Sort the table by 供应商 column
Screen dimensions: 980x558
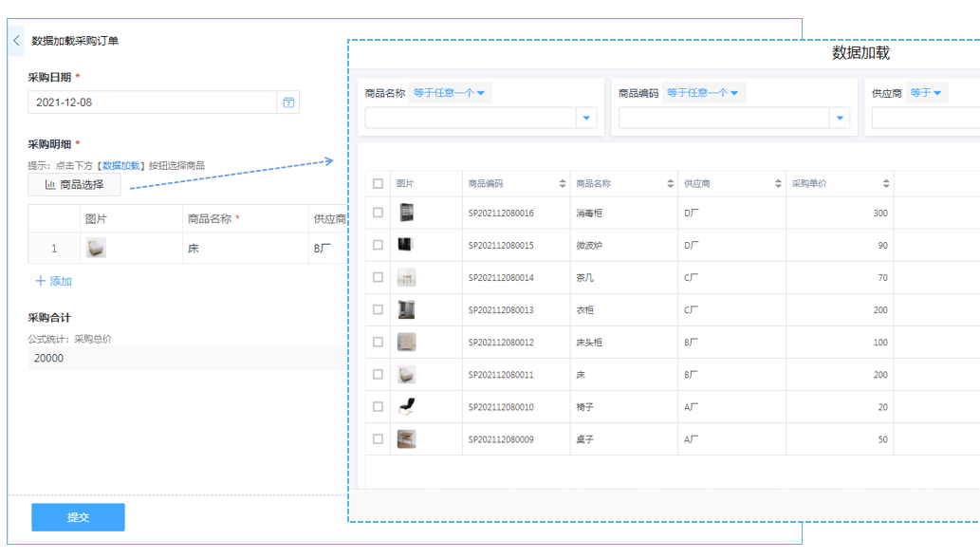(x=779, y=184)
